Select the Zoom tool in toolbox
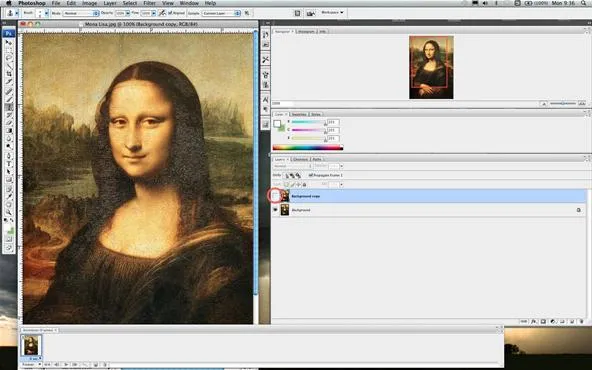The height and width of the screenshot is (370, 592). 9,212
